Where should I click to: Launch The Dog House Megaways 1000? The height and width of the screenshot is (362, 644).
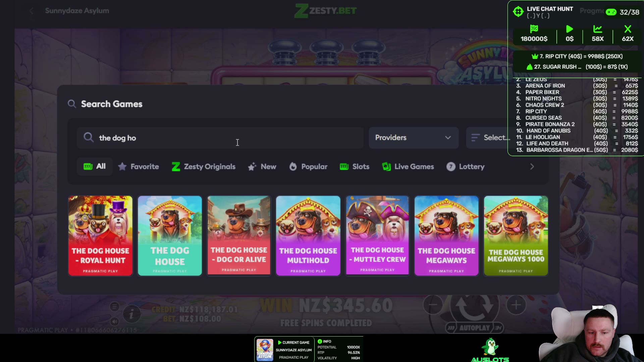516,236
